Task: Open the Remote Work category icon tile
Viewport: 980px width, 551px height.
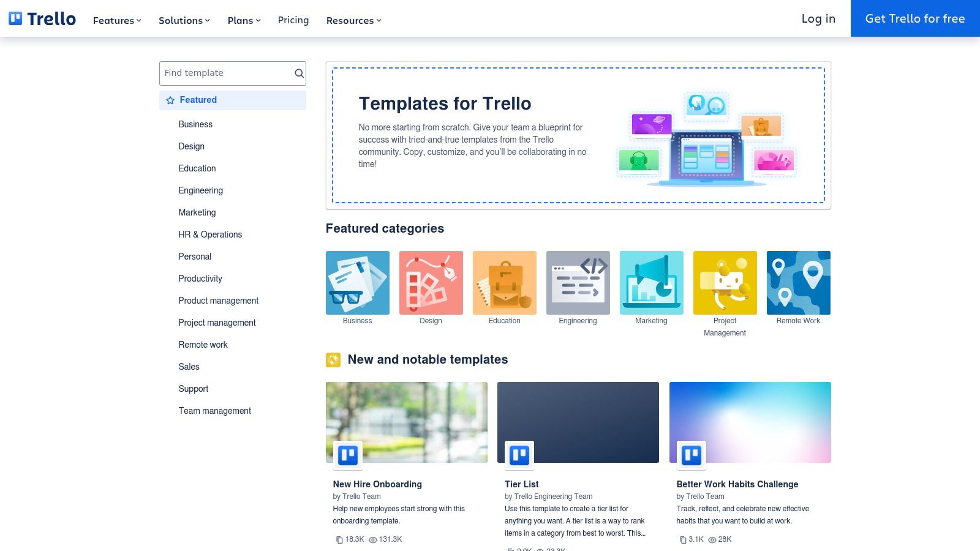Action: click(799, 283)
